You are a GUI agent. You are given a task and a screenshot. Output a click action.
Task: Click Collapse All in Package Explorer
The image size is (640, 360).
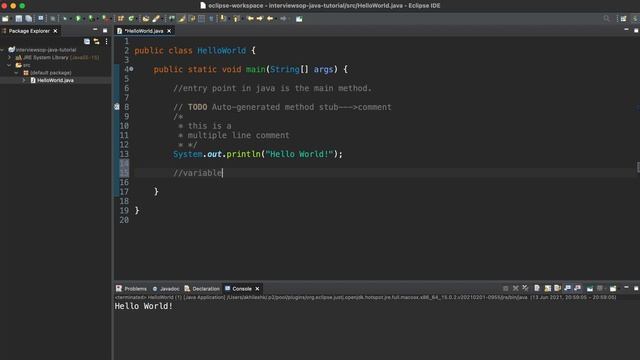pyautogui.click(x=87, y=41)
